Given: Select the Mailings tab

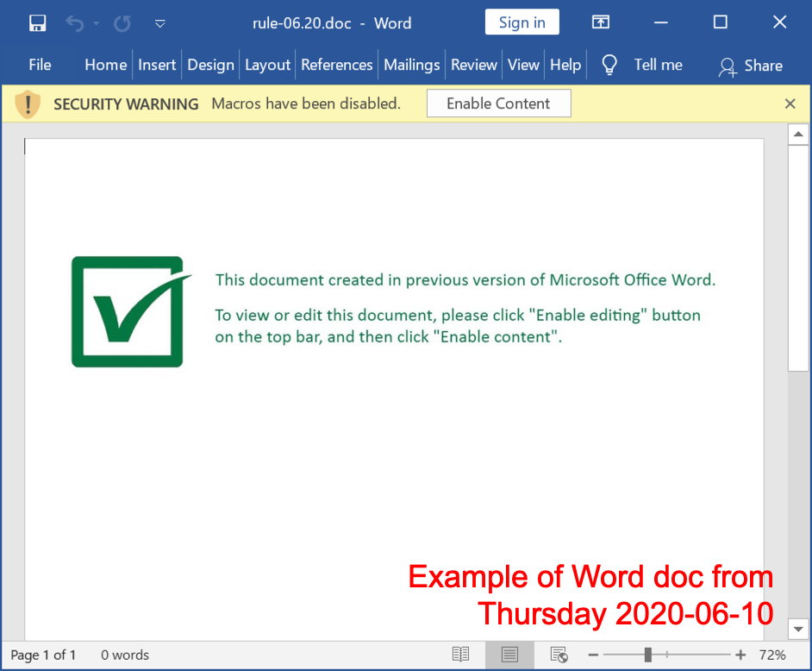Looking at the screenshot, I should click(412, 65).
